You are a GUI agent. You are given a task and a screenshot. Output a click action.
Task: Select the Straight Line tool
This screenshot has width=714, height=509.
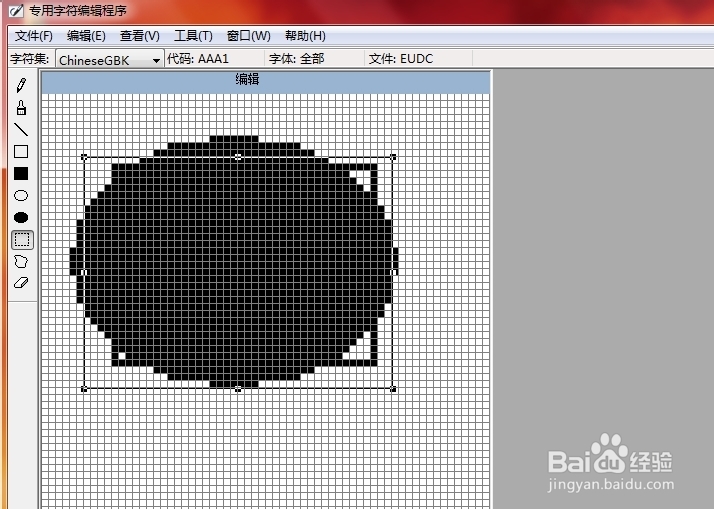pyautogui.click(x=21, y=130)
